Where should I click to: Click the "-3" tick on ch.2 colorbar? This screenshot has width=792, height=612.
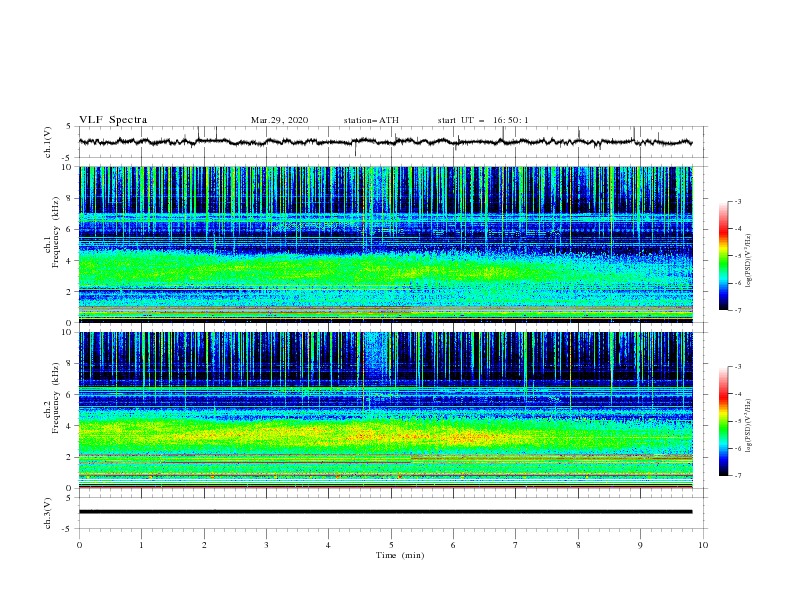pos(737,367)
